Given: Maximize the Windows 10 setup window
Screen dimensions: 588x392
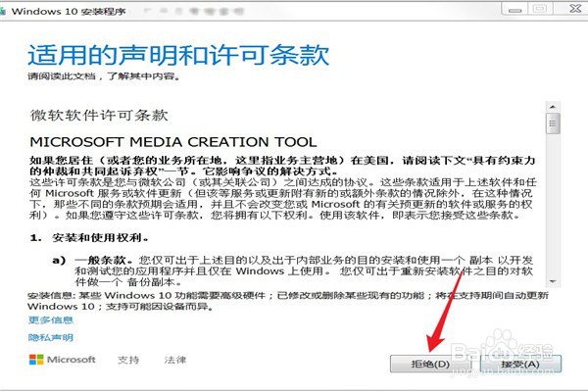Looking at the screenshot, I should click(540, 9).
